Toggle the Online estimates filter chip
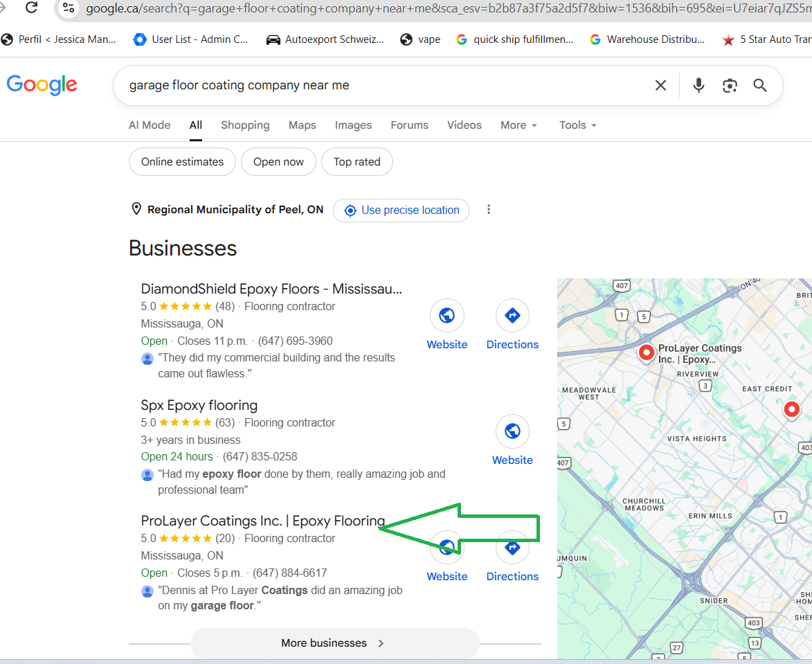 [182, 161]
